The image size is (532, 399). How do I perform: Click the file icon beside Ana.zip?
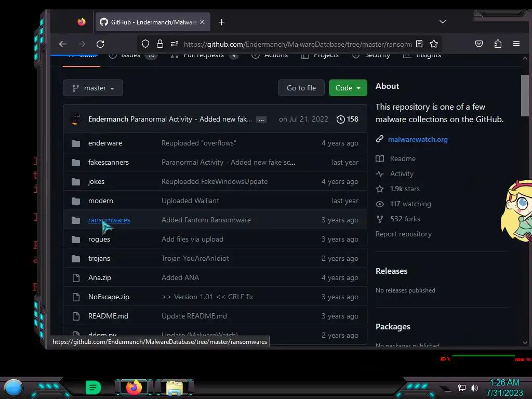click(x=76, y=278)
